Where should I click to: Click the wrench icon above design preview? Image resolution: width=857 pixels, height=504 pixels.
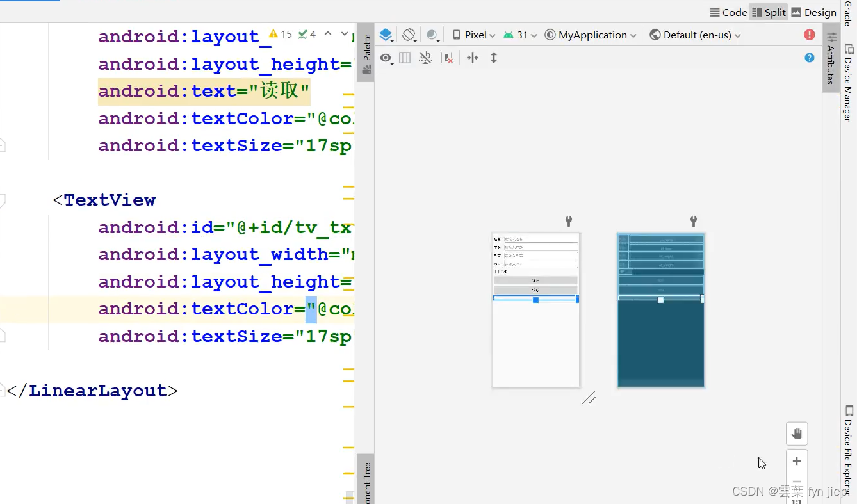point(568,222)
